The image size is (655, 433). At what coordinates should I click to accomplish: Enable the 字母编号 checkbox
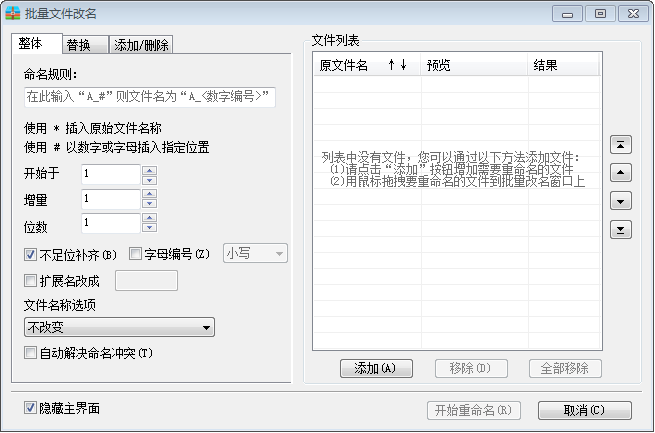[x=136, y=254]
